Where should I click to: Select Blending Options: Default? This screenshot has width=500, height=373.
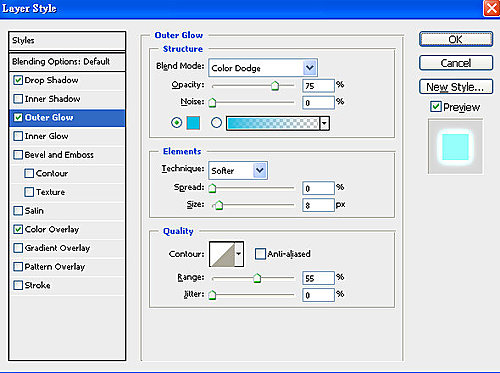coord(67,62)
